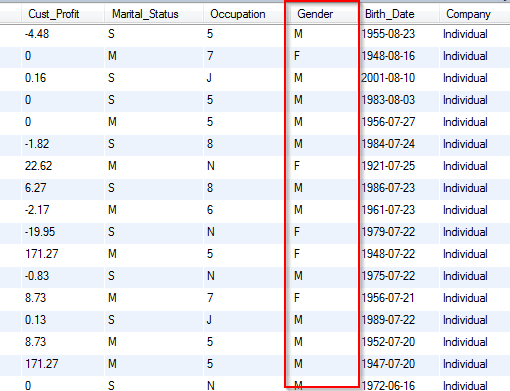The width and height of the screenshot is (510, 391).
Task: Select the Company column header
Action: (x=468, y=14)
